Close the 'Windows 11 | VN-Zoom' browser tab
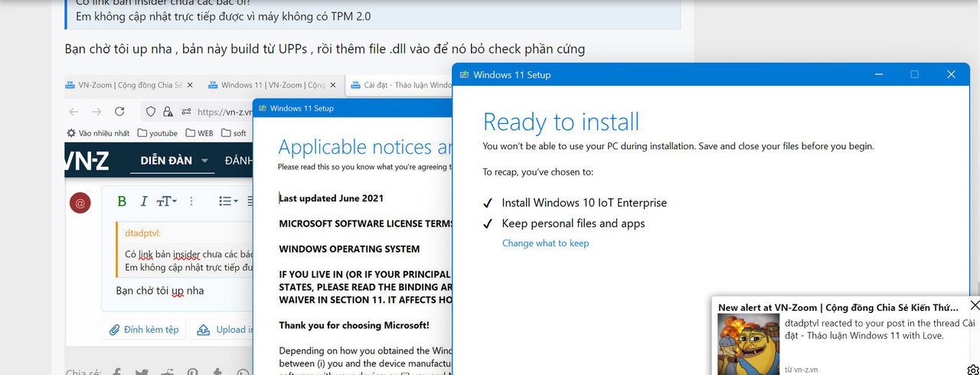Image resolution: width=980 pixels, height=375 pixels. tap(333, 85)
